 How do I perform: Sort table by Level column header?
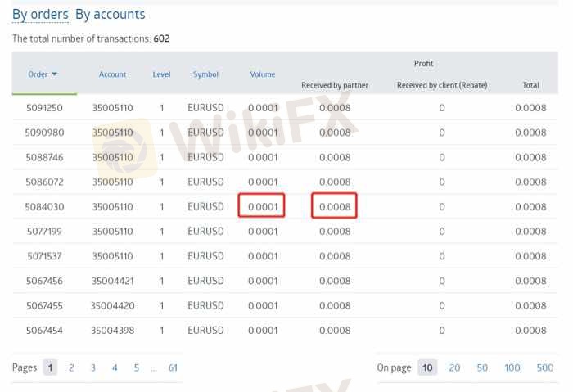coord(161,74)
